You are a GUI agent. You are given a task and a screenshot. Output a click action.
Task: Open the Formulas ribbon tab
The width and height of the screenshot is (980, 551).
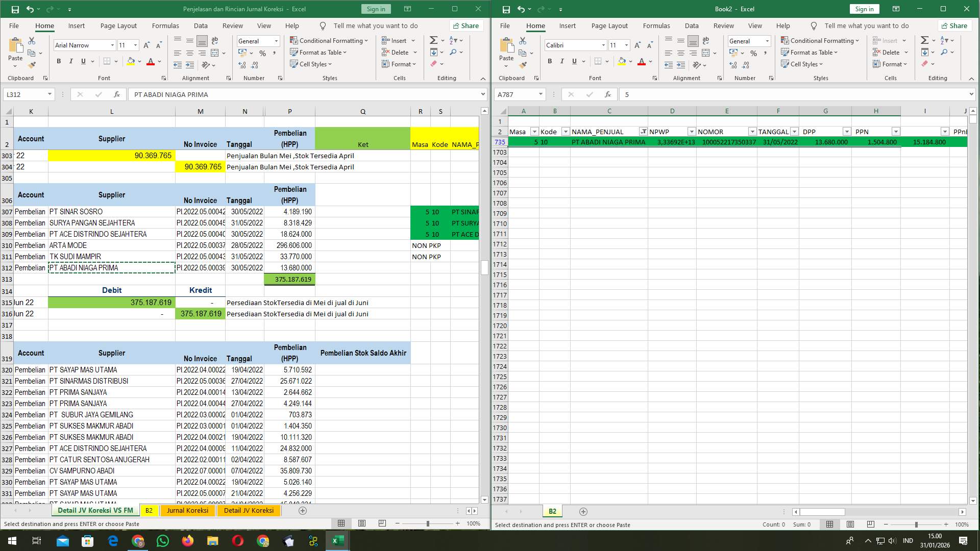(165, 26)
